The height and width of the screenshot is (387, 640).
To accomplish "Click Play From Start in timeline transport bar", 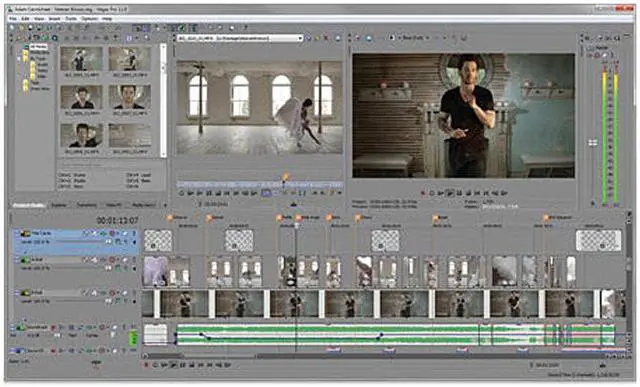I will tap(164, 365).
